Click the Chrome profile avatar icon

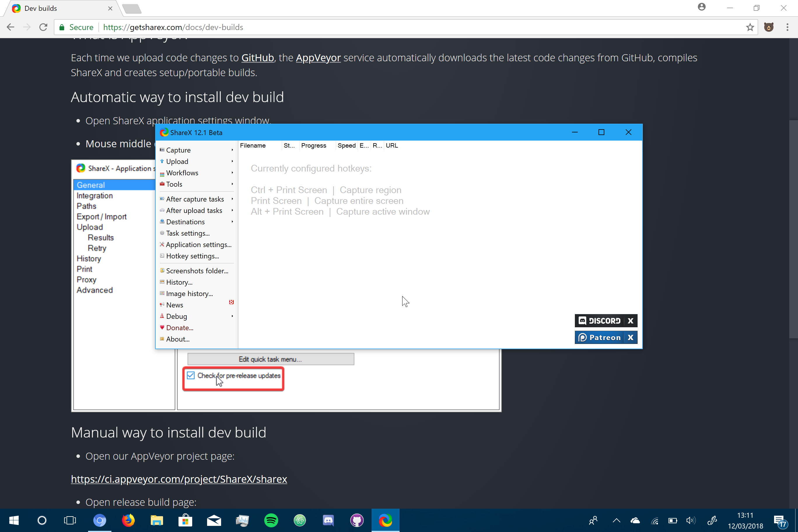pyautogui.click(x=702, y=7)
